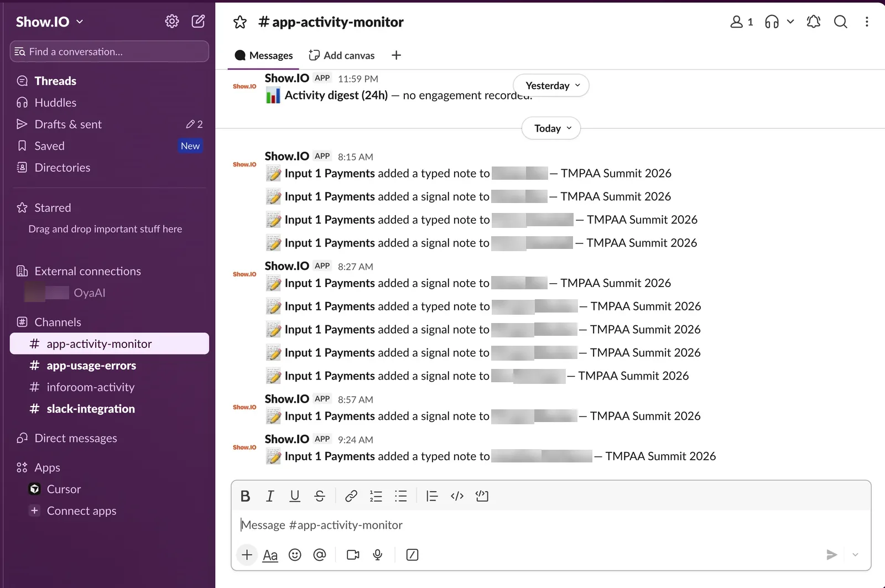Click the Find a conversation field
This screenshot has height=588, width=885.
(110, 51)
